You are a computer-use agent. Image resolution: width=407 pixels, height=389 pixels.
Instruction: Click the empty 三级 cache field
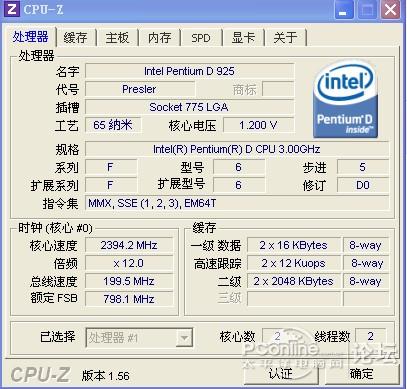click(294, 299)
